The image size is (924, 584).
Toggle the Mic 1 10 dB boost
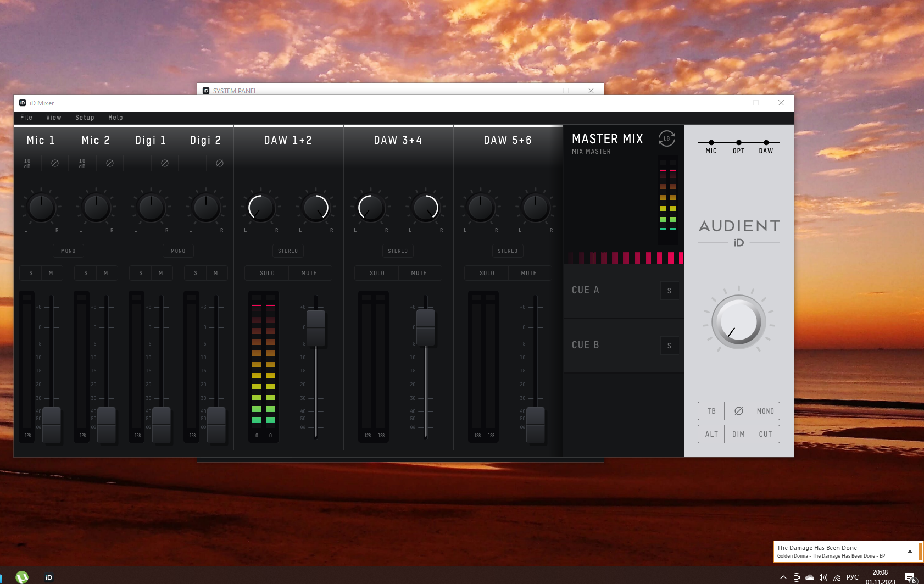pyautogui.click(x=27, y=163)
